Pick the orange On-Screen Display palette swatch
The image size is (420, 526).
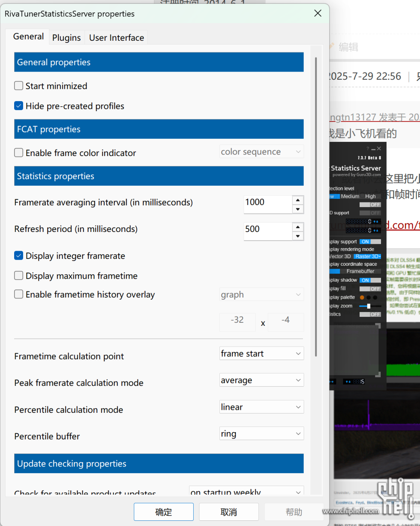[362, 298]
